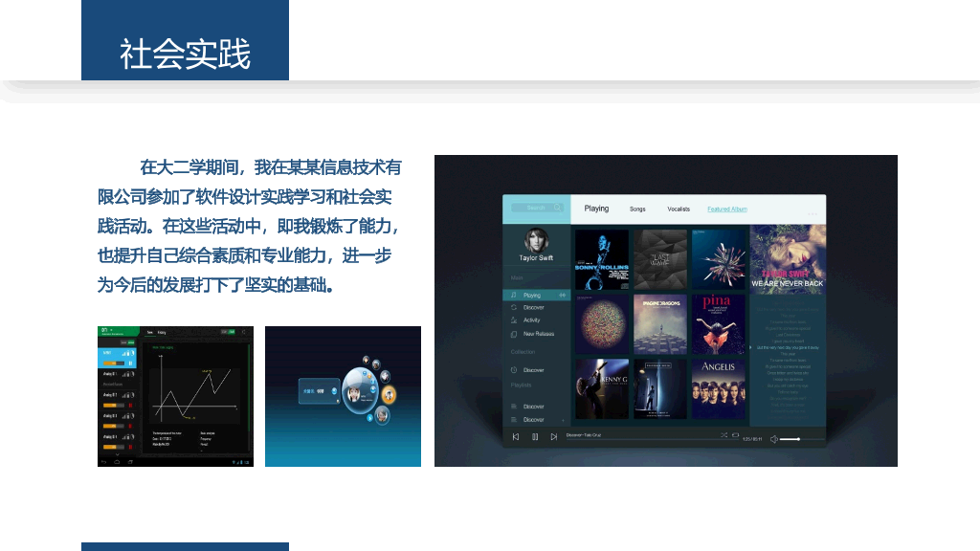This screenshot has width=980, height=551.
Task: Select Discover with clock icon under Collection
Action: (x=533, y=370)
